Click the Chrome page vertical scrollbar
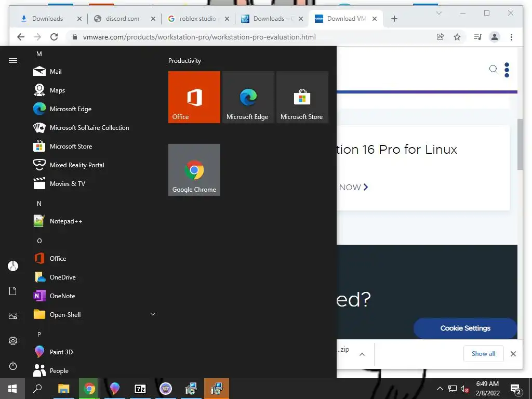 point(520,144)
